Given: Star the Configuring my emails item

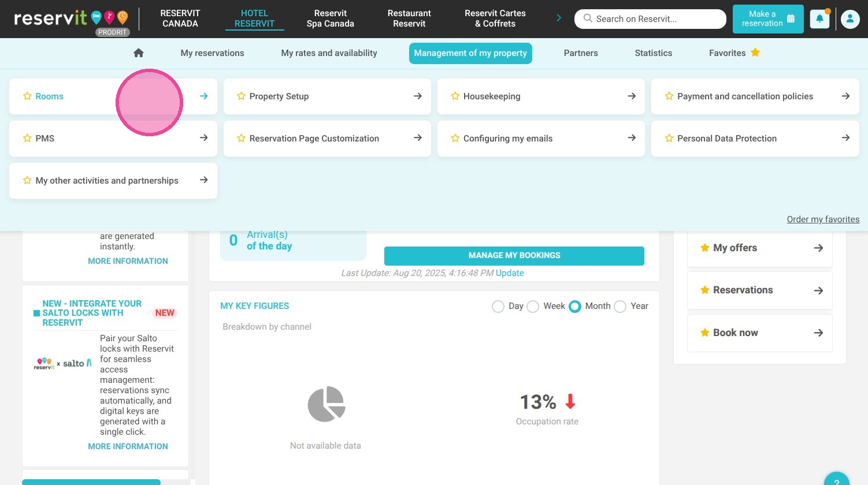Looking at the screenshot, I should (x=455, y=138).
